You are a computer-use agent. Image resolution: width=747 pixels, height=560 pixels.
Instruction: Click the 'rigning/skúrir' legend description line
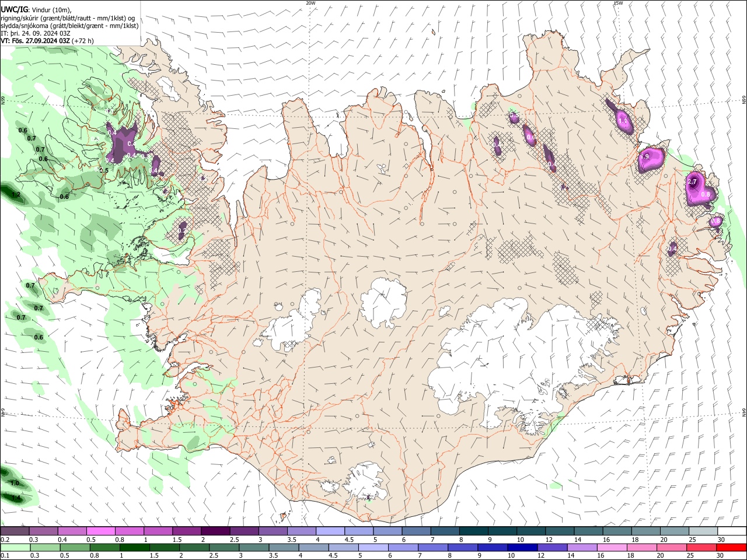68,18
